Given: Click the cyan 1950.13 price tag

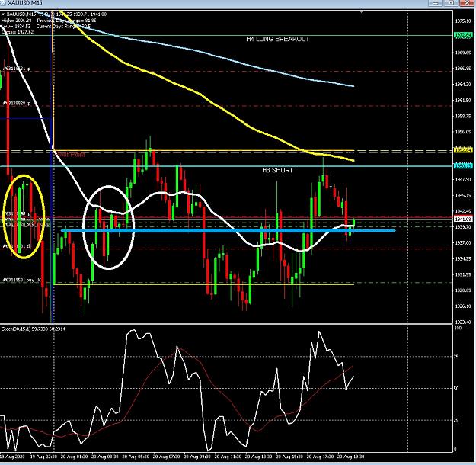Looking at the screenshot, I should point(463,165).
